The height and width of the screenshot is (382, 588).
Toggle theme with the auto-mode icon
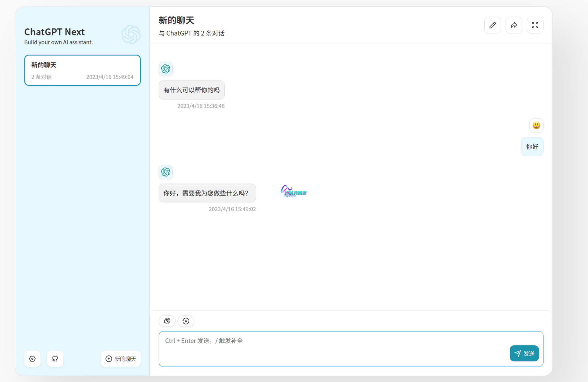click(186, 321)
